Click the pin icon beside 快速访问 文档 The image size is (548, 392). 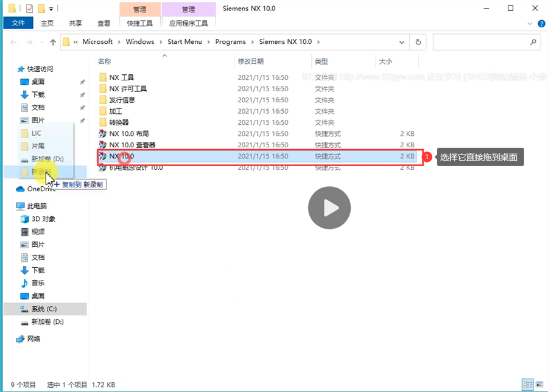click(x=82, y=108)
